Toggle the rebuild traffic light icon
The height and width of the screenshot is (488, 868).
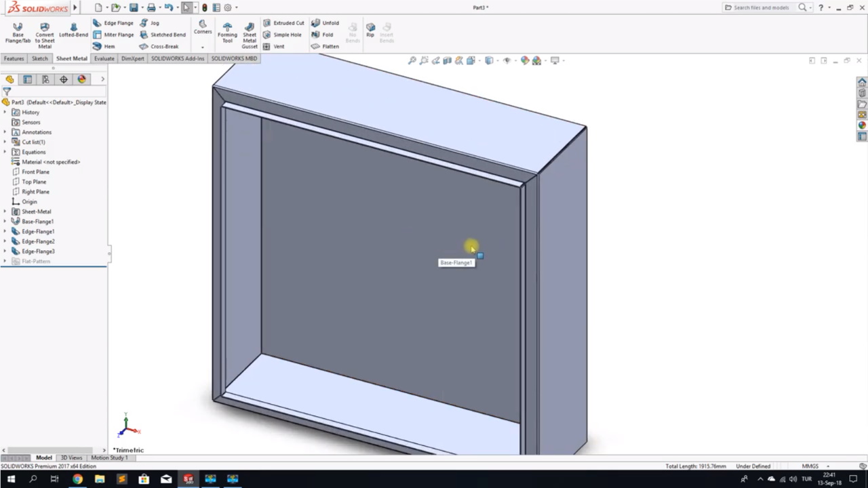coord(204,7)
